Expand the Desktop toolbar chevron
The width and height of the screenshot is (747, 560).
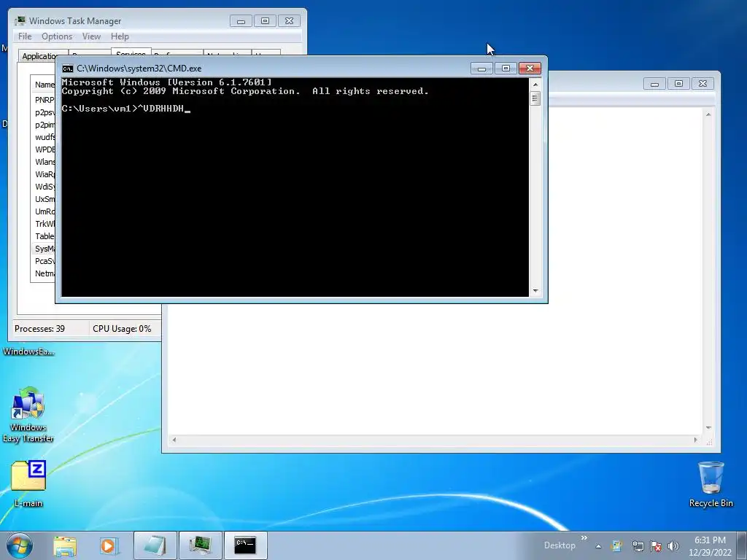click(x=584, y=538)
